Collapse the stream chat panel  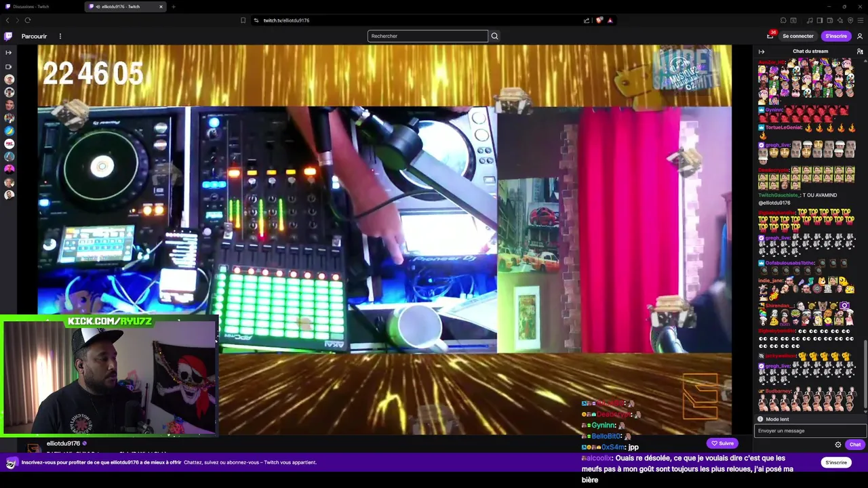click(x=762, y=52)
